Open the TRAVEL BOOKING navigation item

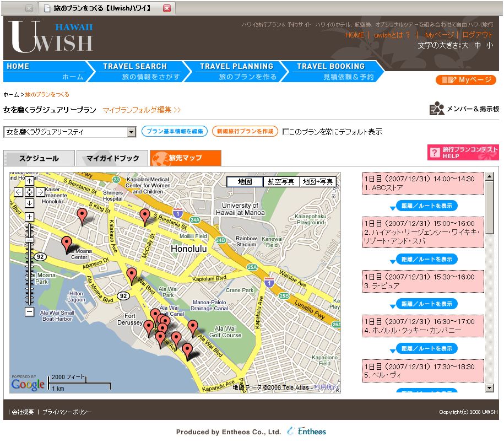tap(333, 72)
